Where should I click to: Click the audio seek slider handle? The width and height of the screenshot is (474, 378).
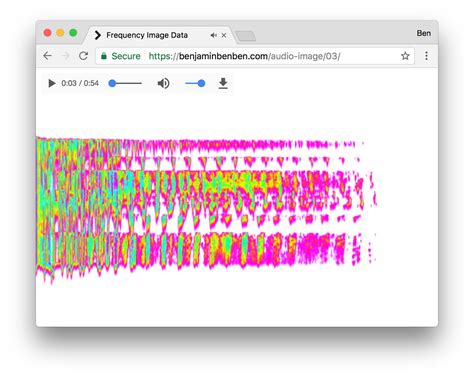(x=112, y=83)
